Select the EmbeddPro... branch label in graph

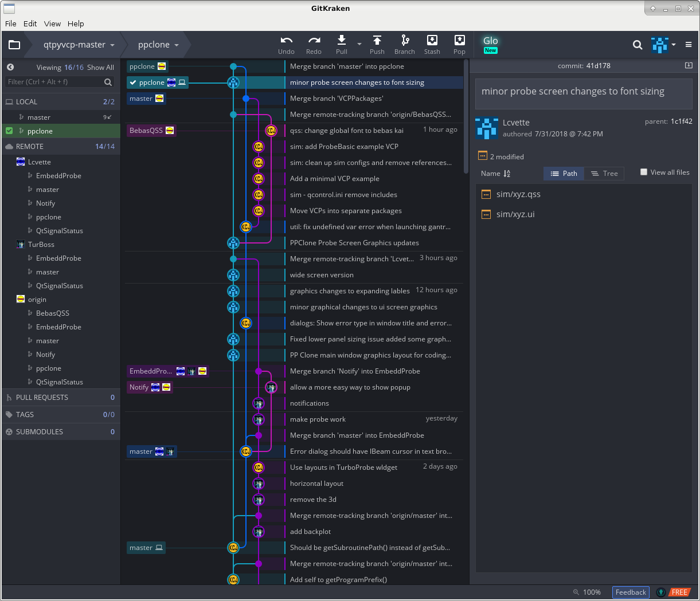[x=167, y=371]
